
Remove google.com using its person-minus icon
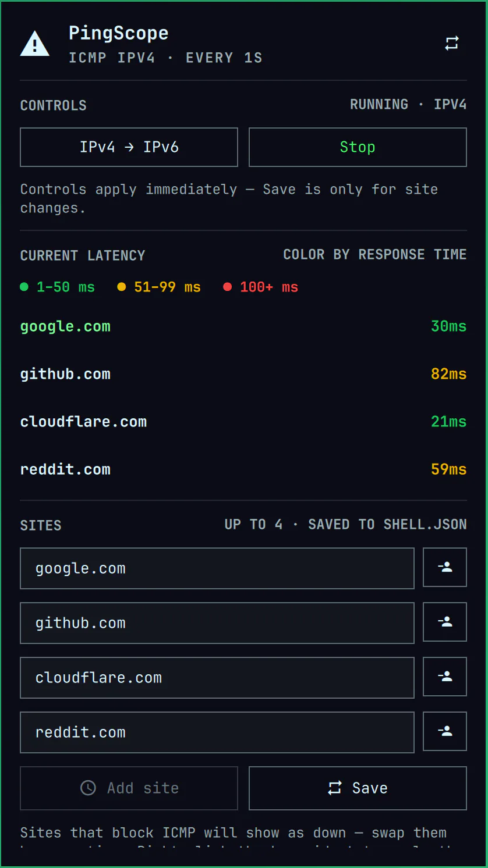coord(445,567)
